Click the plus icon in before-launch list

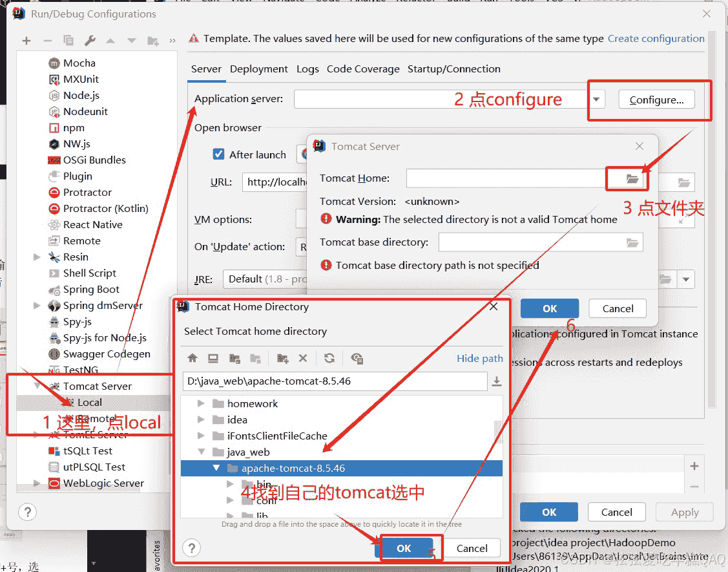point(694,466)
